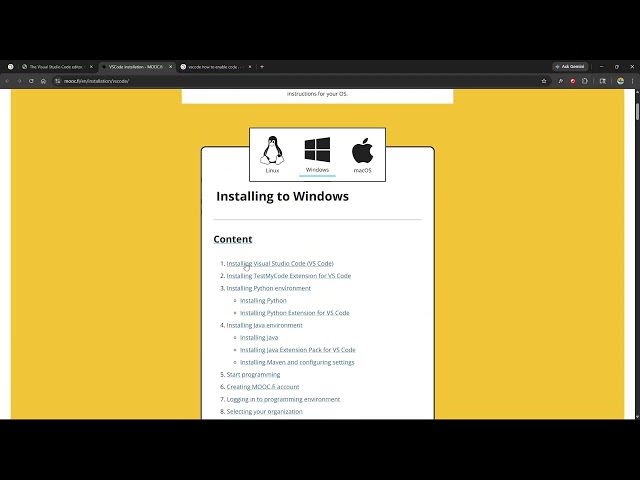Go to the browser home page

(x=43, y=81)
